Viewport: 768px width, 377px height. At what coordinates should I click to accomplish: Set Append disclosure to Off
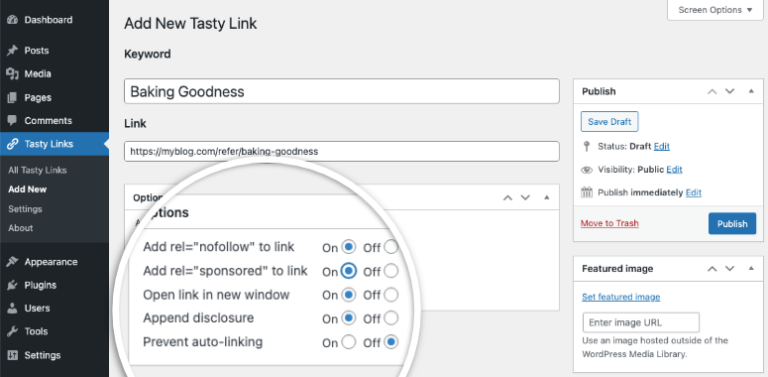click(x=391, y=318)
